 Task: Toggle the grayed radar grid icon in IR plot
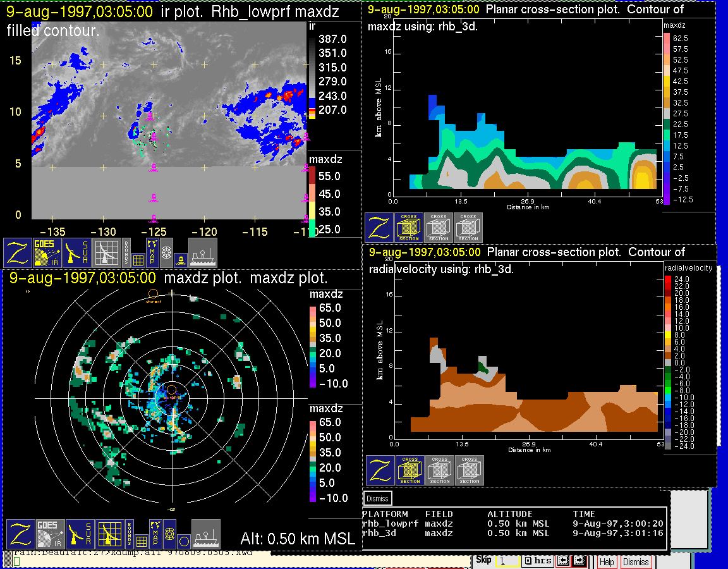click(107, 253)
